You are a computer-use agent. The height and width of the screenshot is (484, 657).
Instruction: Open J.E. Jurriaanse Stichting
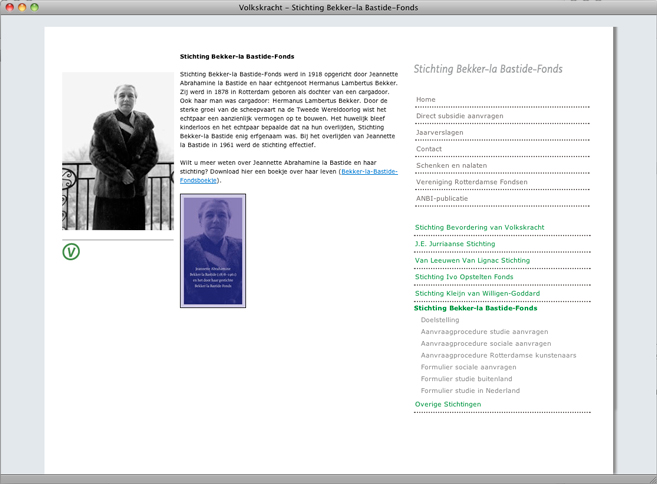pyautogui.click(x=455, y=244)
